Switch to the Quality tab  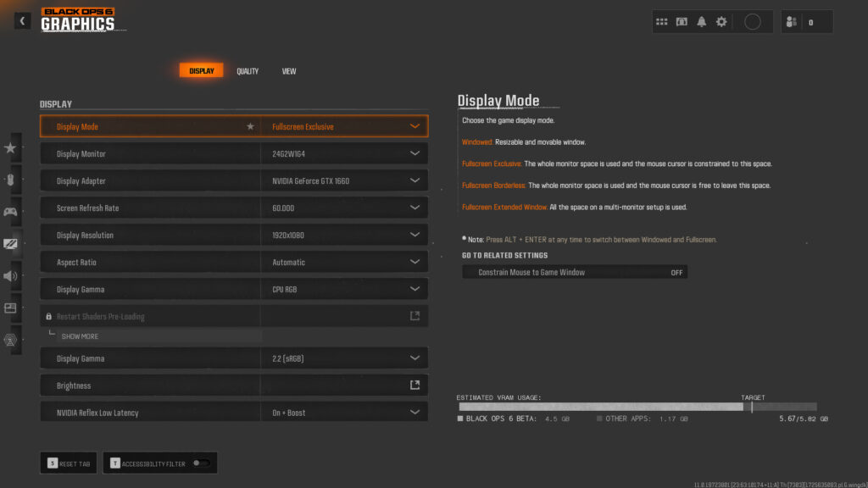[248, 71]
